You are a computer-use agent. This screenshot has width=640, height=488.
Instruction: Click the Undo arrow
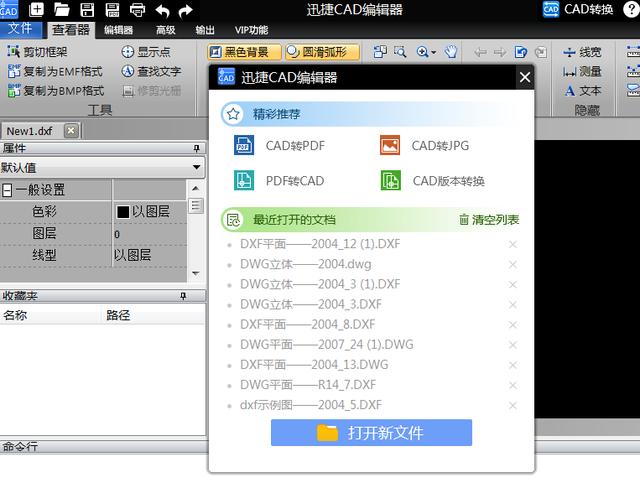click(x=162, y=10)
